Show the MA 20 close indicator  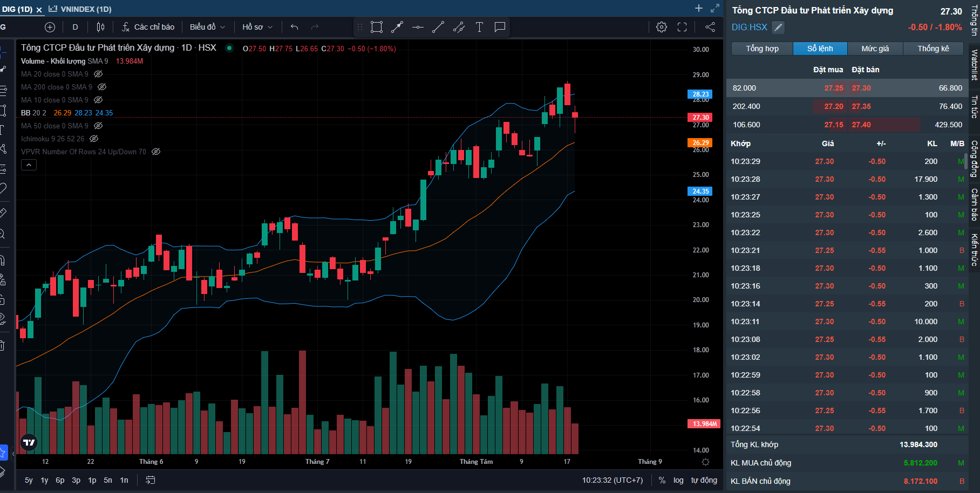(98, 74)
